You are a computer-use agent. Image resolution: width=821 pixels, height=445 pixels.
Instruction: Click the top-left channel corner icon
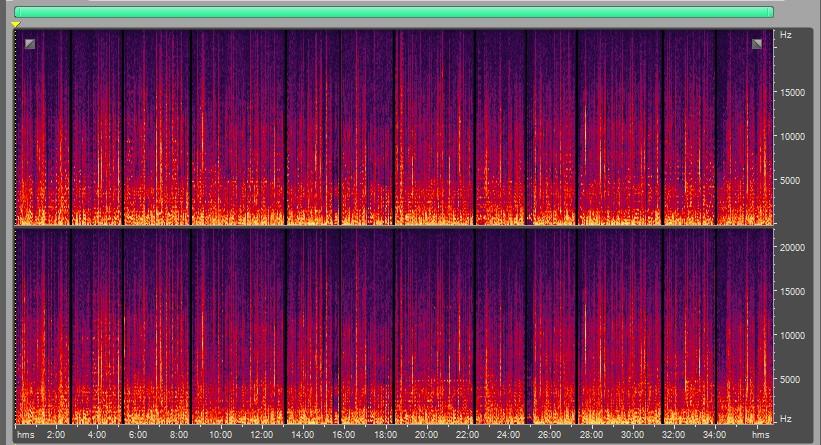(30, 44)
